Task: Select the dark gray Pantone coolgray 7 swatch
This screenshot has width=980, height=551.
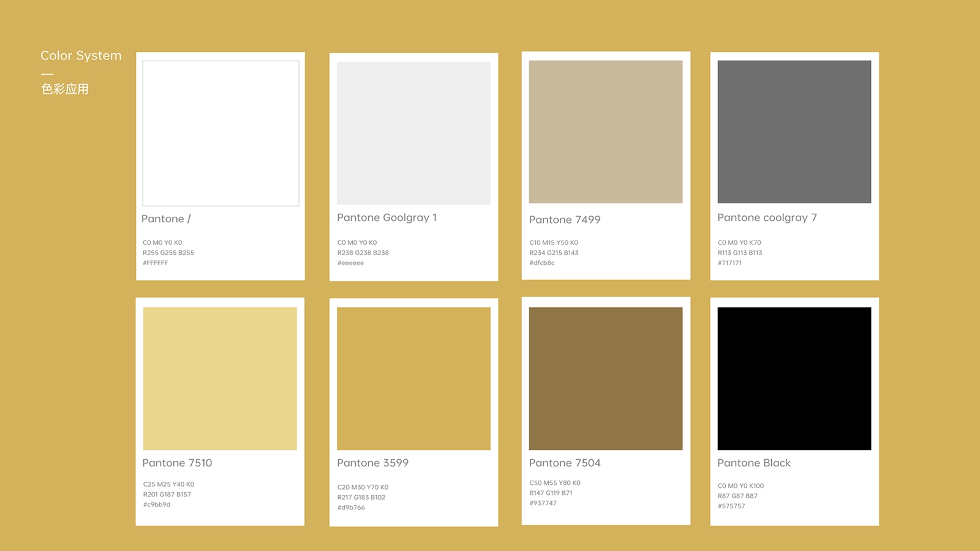Action: [x=794, y=132]
